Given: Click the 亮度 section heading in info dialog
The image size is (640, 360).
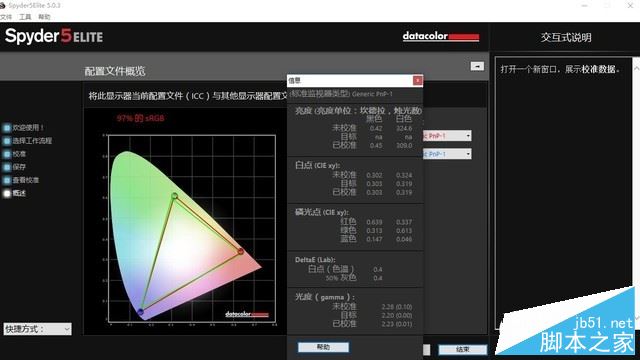Looking at the screenshot, I should pyautogui.click(x=358, y=111).
